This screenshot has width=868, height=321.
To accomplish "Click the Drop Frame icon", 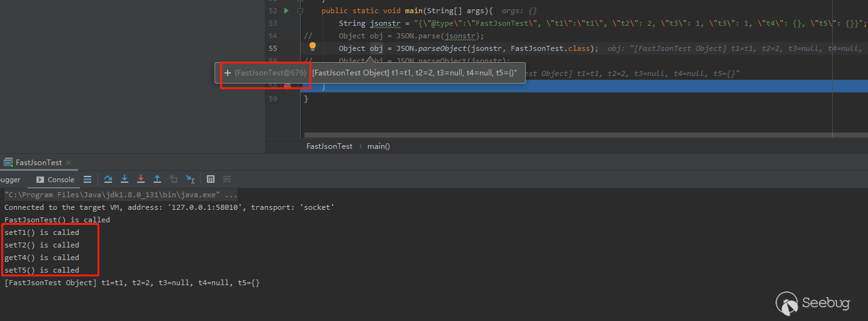I will pyautogui.click(x=174, y=180).
